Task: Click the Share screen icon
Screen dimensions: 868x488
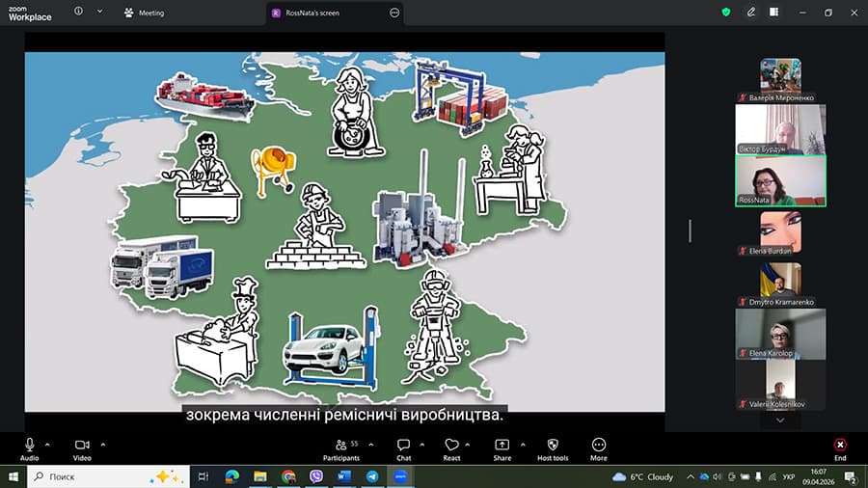Action: 502,445
